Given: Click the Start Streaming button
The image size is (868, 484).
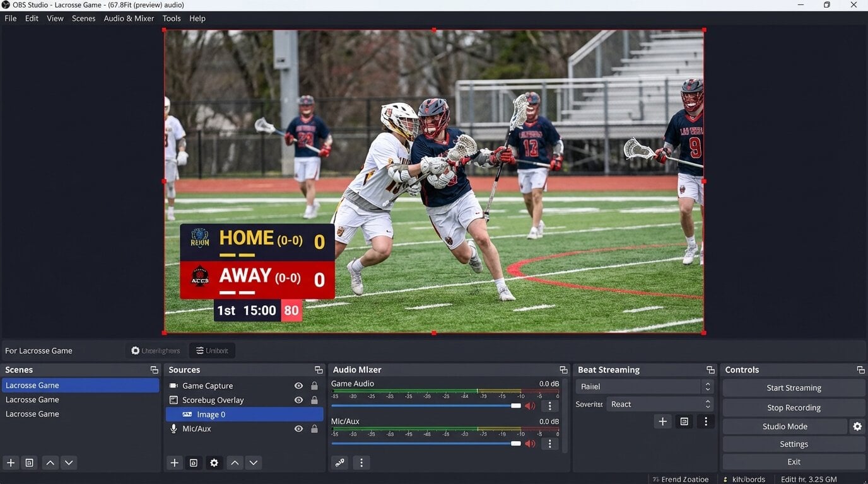Looking at the screenshot, I should [793, 388].
